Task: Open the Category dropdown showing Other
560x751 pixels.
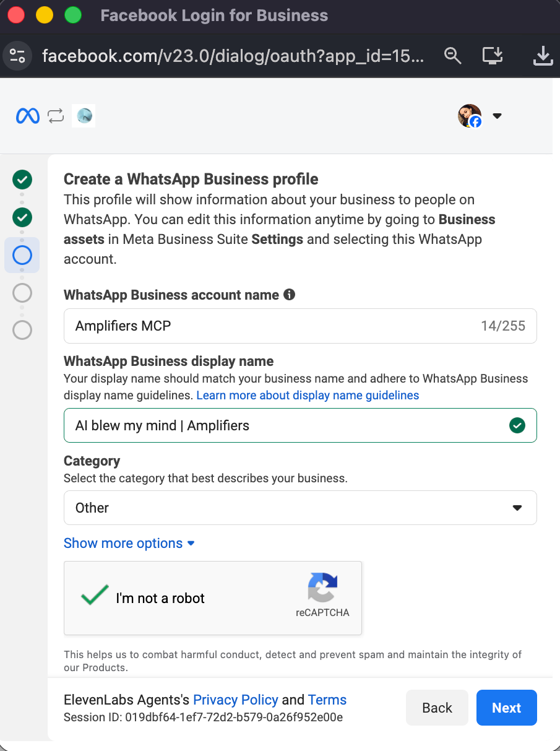Action: point(300,508)
